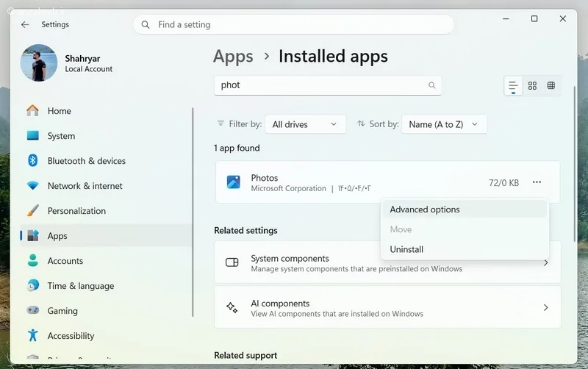Click the Time & language globe icon
This screenshot has height=369, width=588.
point(32,285)
